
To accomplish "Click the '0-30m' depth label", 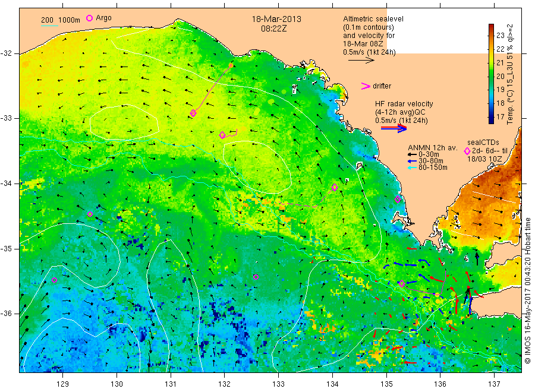I will tap(429, 154).
